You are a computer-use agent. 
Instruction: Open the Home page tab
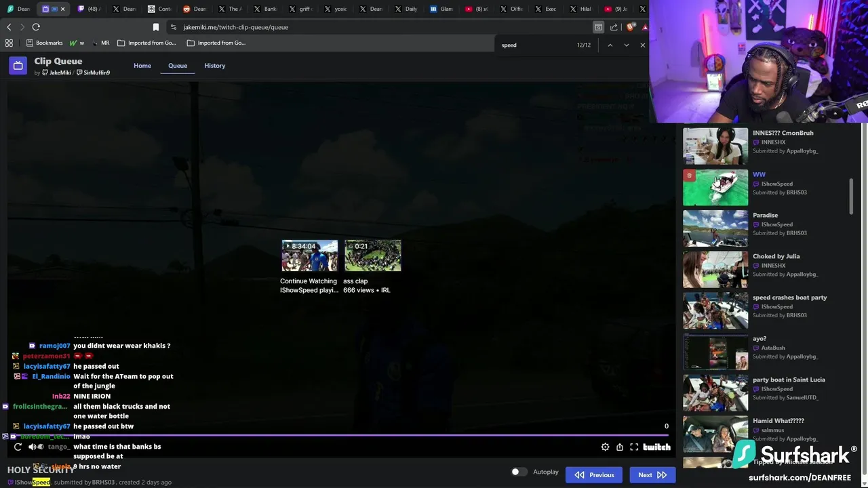click(142, 66)
